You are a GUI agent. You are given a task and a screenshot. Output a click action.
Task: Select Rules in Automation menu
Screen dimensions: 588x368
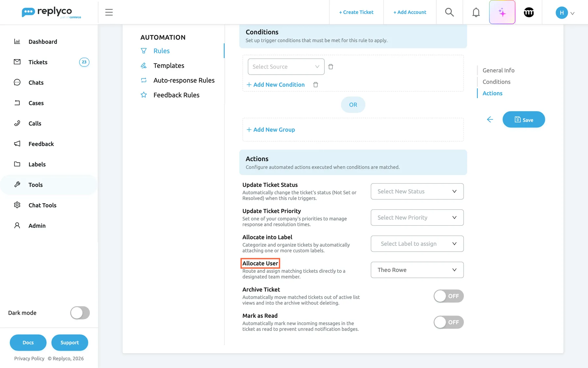pos(161,51)
